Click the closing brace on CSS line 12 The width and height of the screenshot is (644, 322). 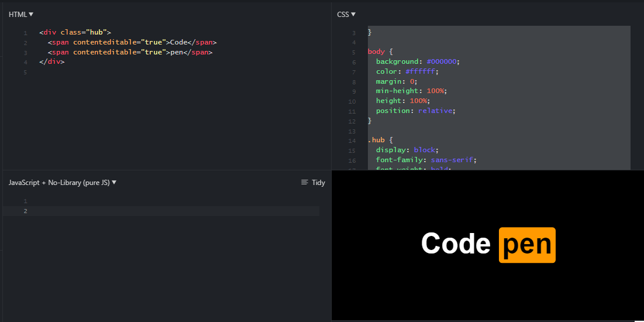[370, 121]
